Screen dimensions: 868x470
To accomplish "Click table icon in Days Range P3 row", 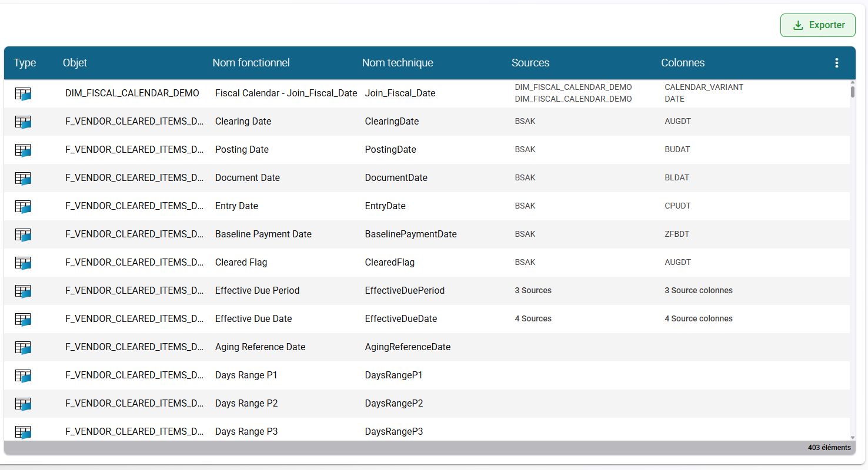I will pos(23,432).
